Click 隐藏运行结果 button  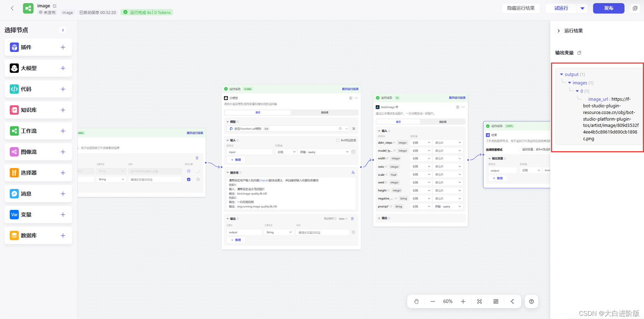(521, 8)
